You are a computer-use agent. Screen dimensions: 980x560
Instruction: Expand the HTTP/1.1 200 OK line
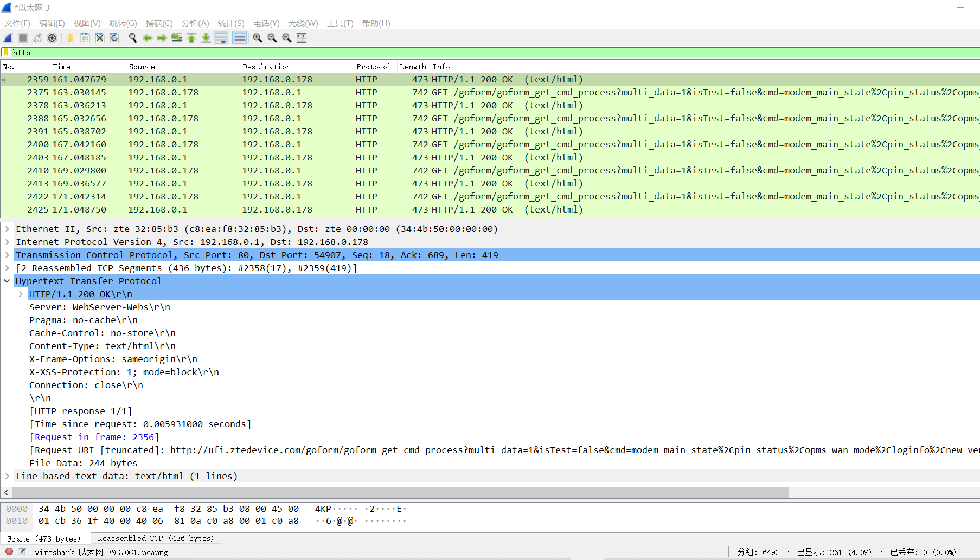[x=21, y=294]
